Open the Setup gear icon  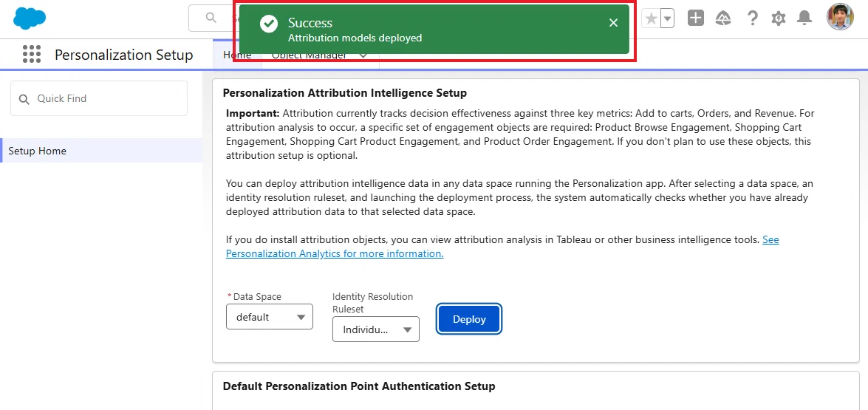tap(779, 18)
